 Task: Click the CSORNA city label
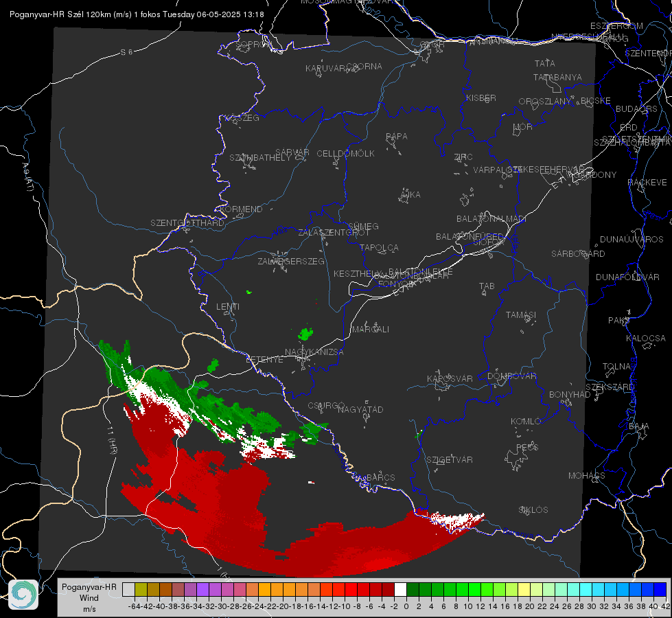pos(364,67)
